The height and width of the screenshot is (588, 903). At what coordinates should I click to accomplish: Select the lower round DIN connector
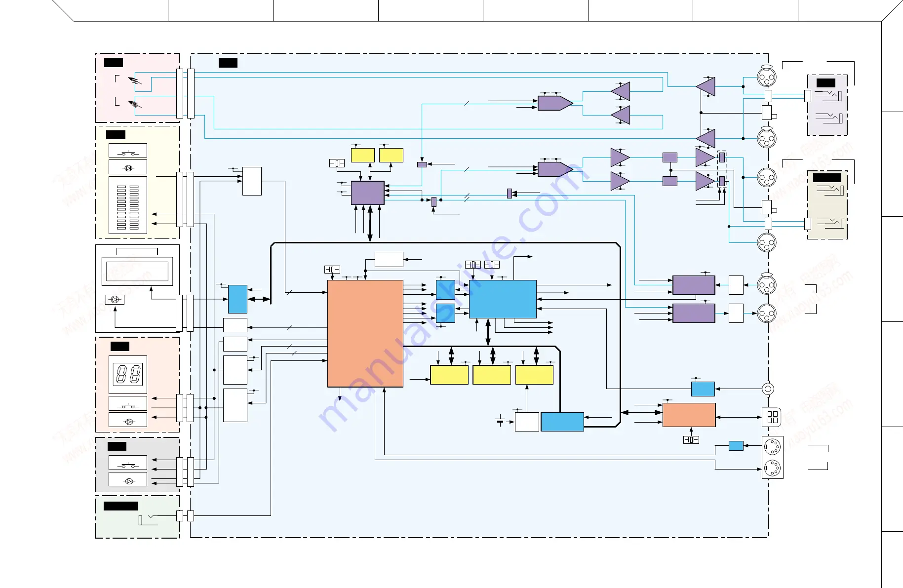coord(773,468)
